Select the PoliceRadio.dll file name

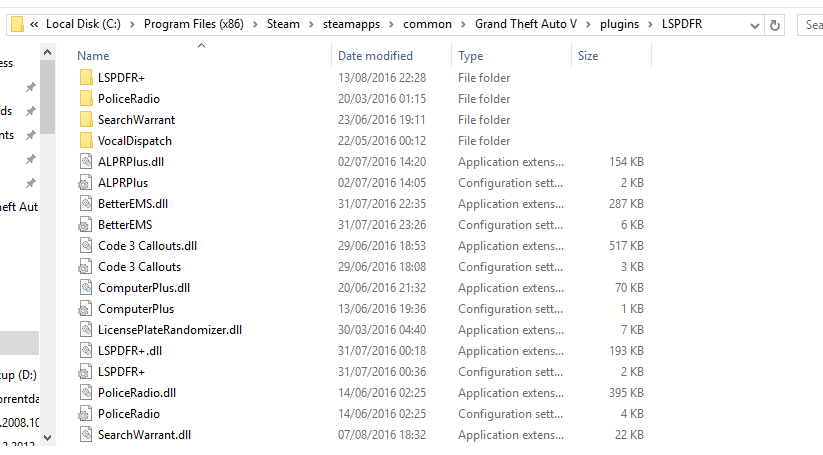pyautogui.click(x=137, y=393)
